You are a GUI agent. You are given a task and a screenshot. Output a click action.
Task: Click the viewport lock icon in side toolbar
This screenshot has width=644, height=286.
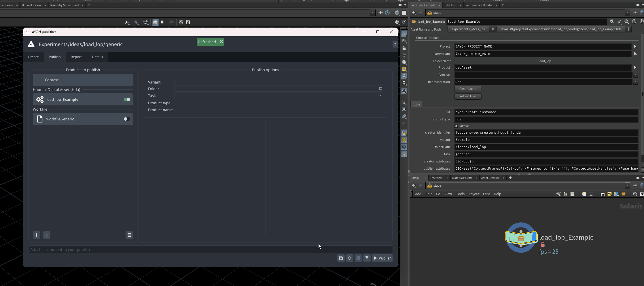coord(404,48)
